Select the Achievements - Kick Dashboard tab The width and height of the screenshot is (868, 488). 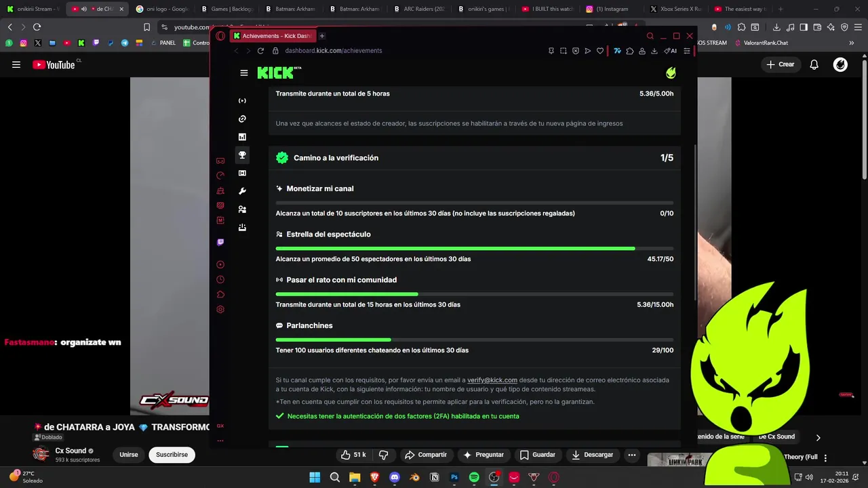click(x=273, y=36)
